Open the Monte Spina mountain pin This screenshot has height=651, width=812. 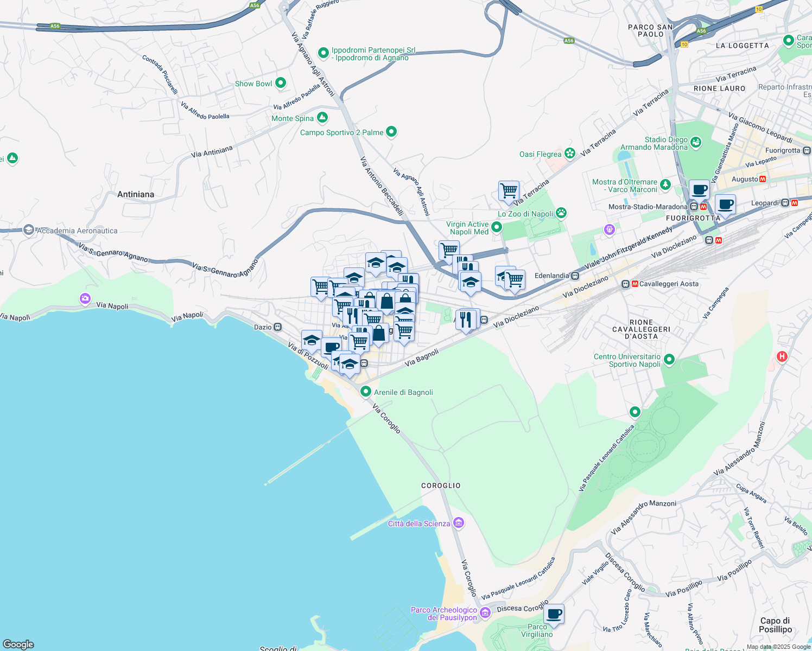point(322,118)
